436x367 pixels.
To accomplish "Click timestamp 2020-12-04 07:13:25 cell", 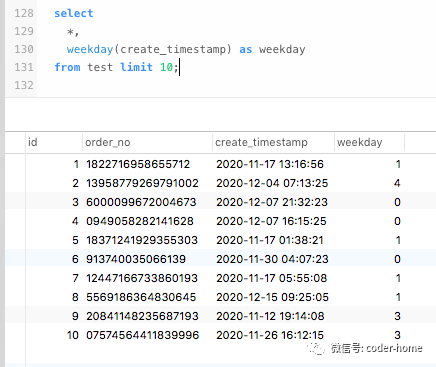I will tap(272, 183).
